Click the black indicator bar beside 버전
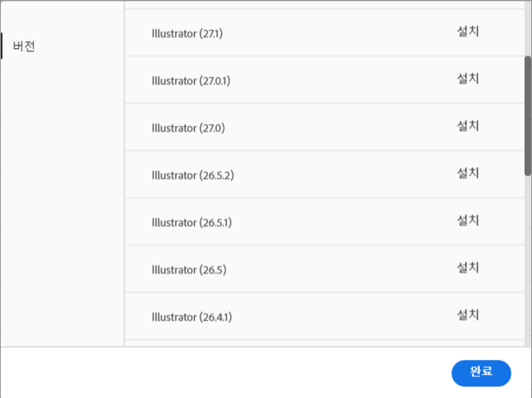This screenshot has width=532, height=398. pos(2,46)
